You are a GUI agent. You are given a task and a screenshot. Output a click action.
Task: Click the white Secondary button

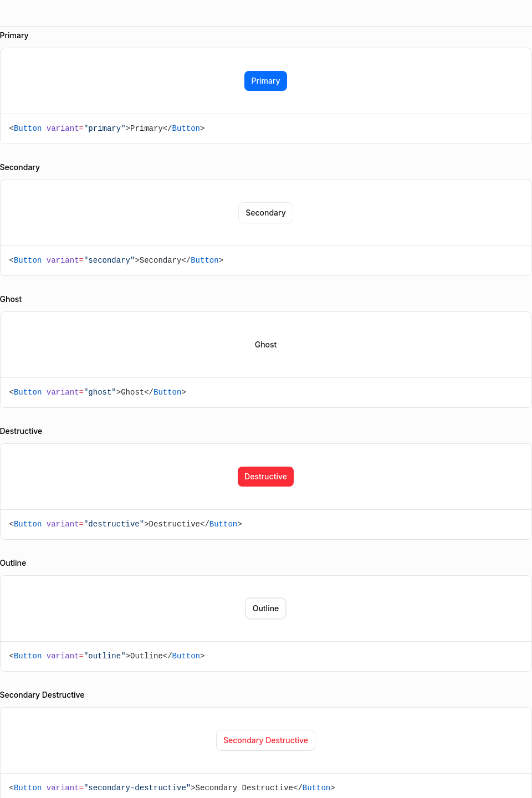[265, 213]
